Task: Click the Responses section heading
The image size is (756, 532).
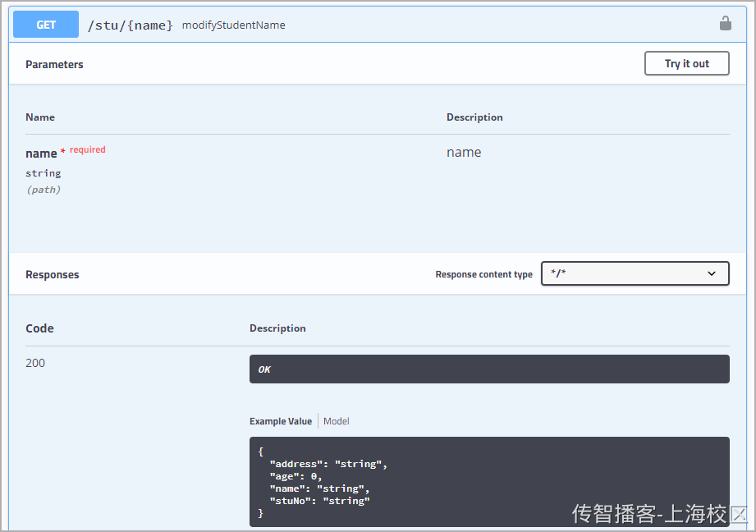Action: point(52,274)
